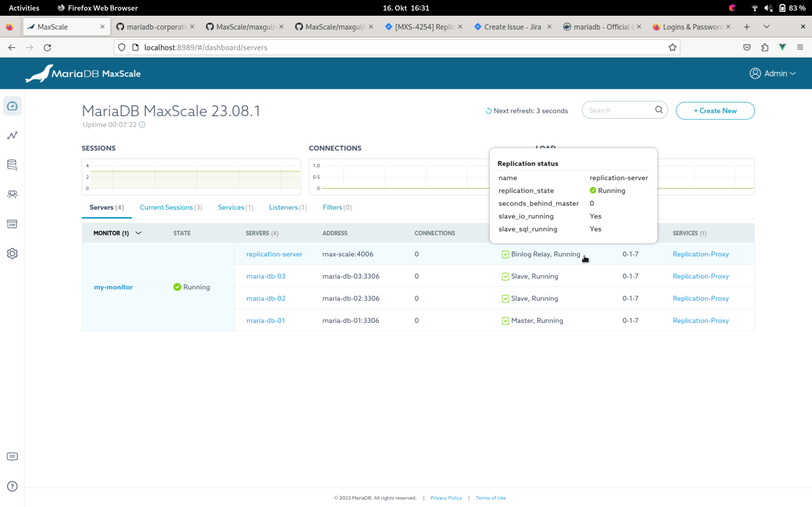Click the uptime info icon

142,125
